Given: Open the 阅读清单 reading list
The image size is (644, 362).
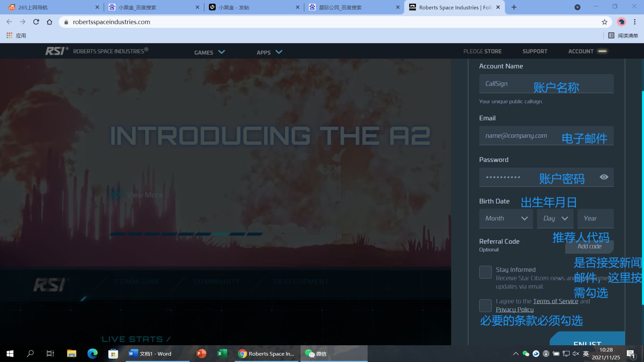Looking at the screenshot, I should [623, 36].
